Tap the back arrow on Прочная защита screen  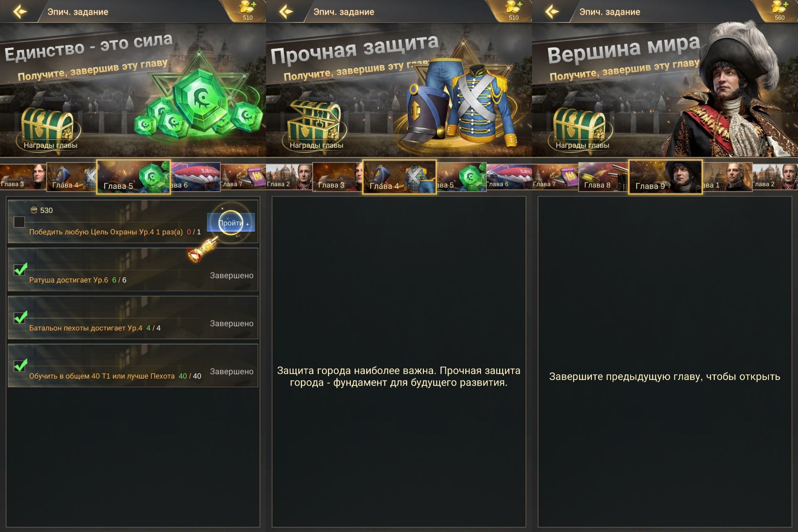click(286, 12)
